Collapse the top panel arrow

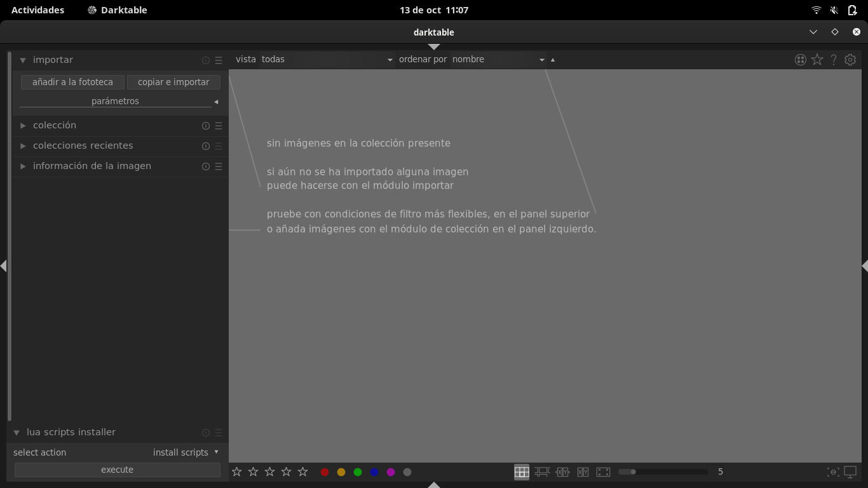coord(434,47)
